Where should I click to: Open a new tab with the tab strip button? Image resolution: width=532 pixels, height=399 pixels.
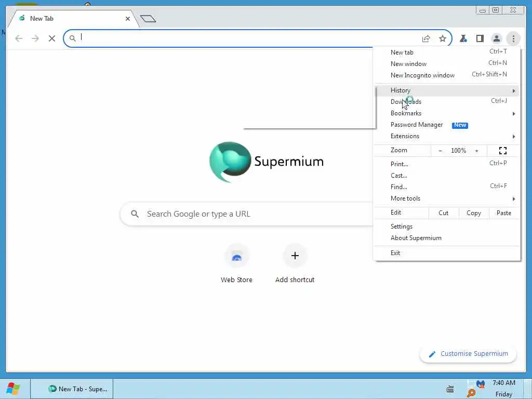point(148,19)
